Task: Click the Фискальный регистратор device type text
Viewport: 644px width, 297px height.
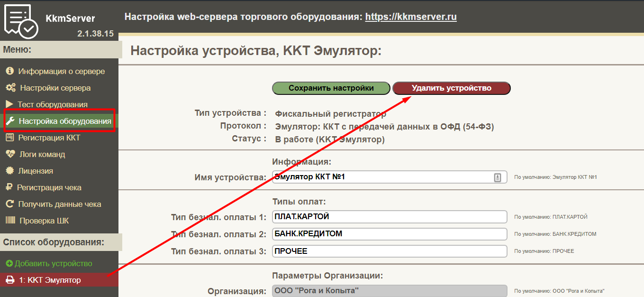Action: (331, 114)
